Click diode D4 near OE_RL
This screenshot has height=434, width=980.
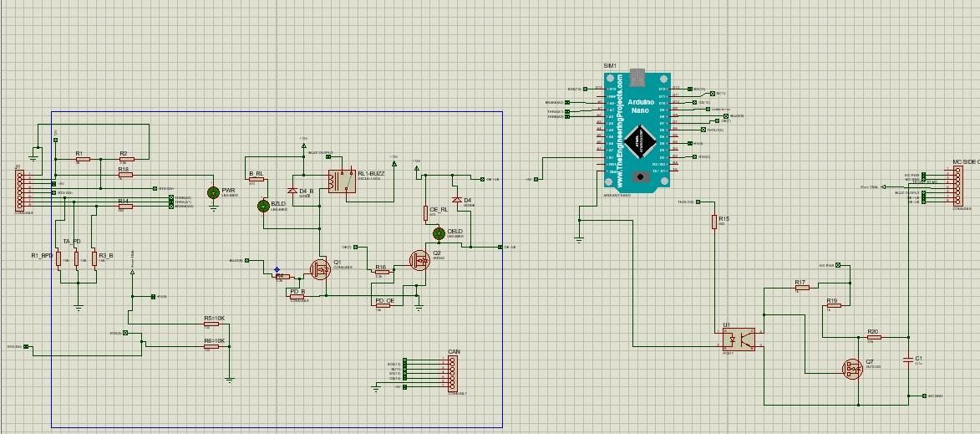click(x=457, y=200)
